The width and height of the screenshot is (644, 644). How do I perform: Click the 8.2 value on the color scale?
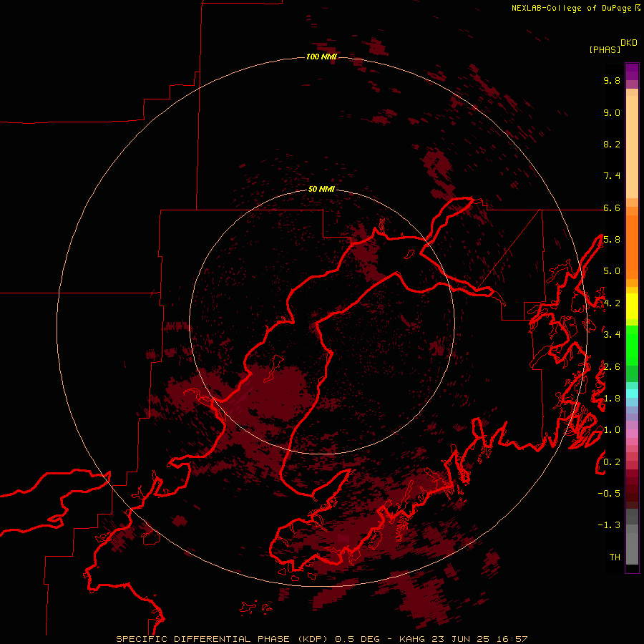(x=612, y=144)
